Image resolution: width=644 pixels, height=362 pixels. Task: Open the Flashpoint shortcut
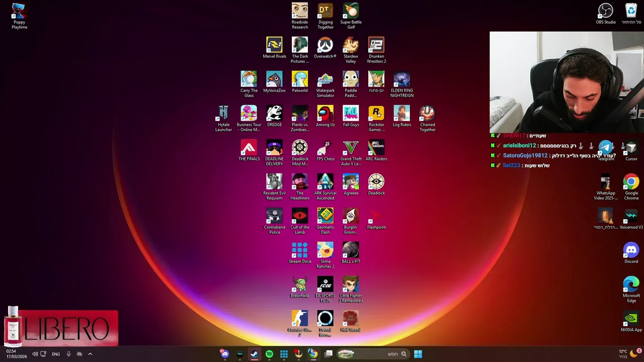point(376,219)
